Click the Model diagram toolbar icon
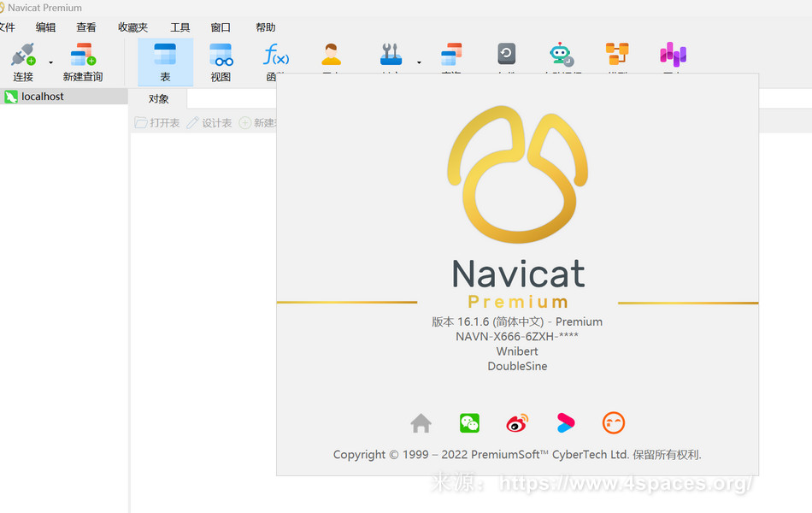 pos(617,56)
